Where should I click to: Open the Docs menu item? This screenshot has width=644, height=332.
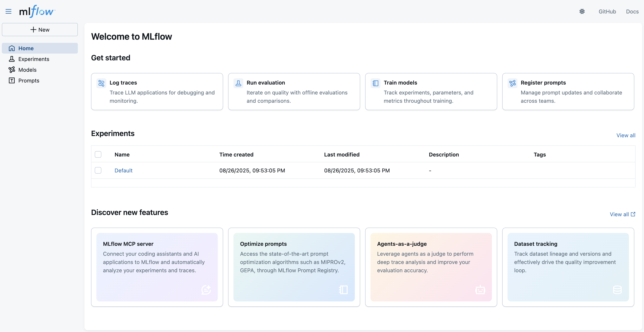[632, 11]
